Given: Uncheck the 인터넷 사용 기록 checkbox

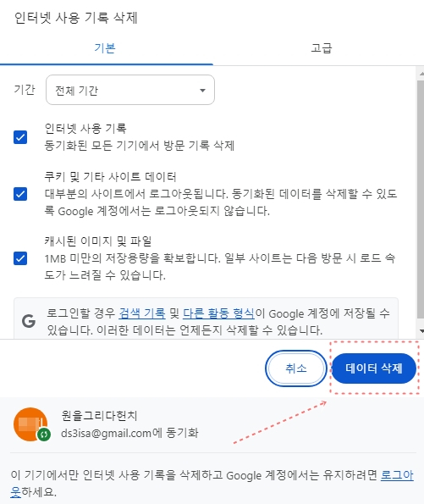Looking at the screenshot, I should click(x=20, y=137).
